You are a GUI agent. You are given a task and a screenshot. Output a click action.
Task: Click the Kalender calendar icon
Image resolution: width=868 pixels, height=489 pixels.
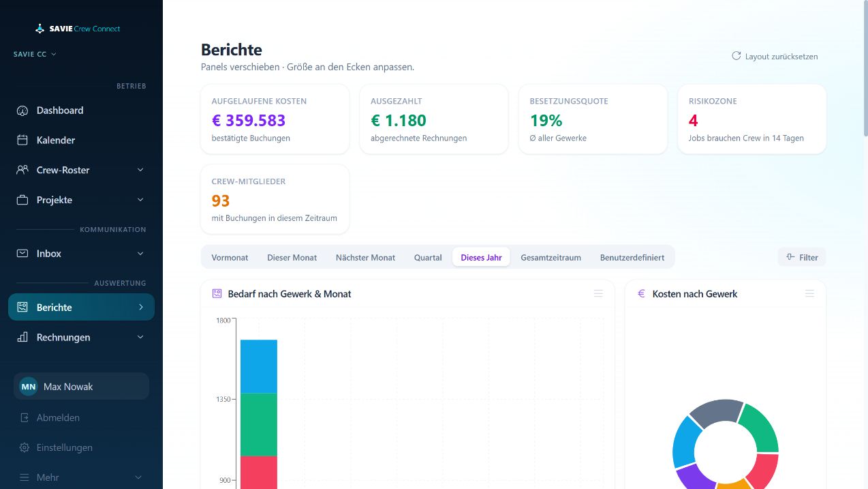[22, 140]
